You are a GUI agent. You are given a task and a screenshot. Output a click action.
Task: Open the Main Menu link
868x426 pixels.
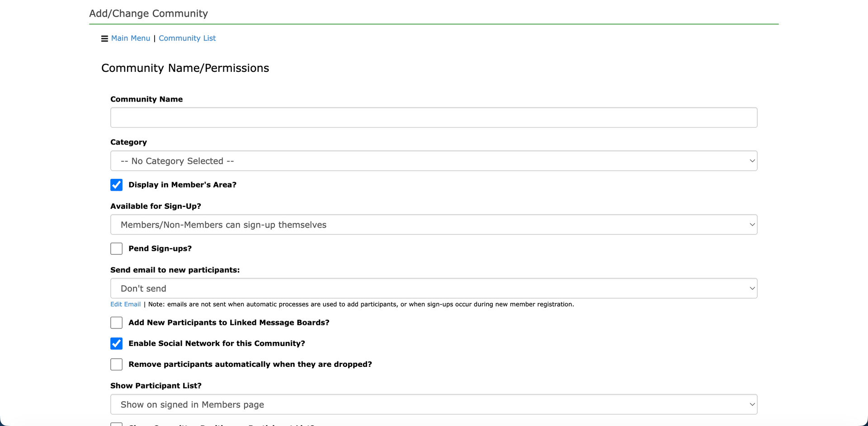click(131, 38)
